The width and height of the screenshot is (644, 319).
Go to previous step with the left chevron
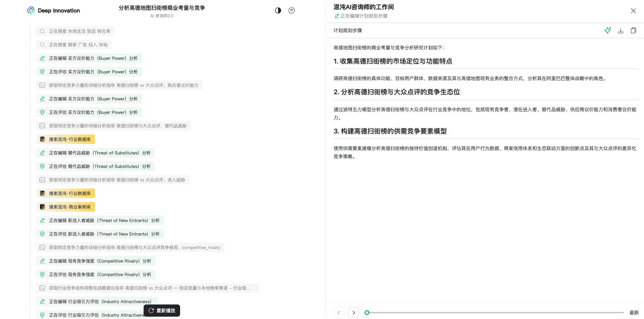339,313
